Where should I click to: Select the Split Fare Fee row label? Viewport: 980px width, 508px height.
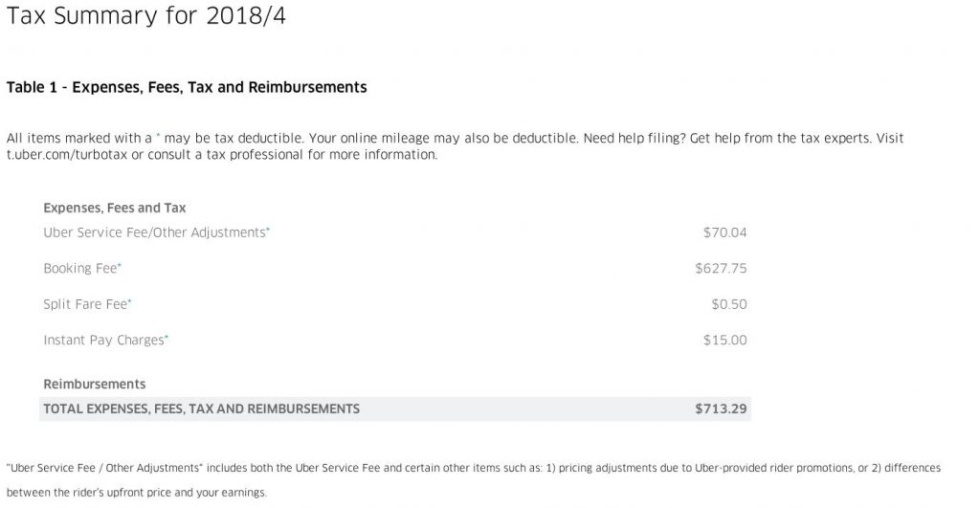click(85, 304)
